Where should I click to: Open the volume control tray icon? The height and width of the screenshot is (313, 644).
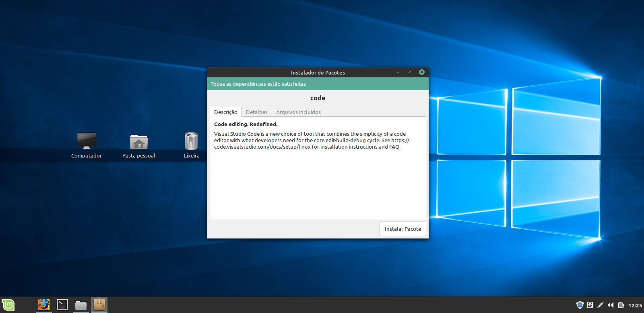point(611,305)
